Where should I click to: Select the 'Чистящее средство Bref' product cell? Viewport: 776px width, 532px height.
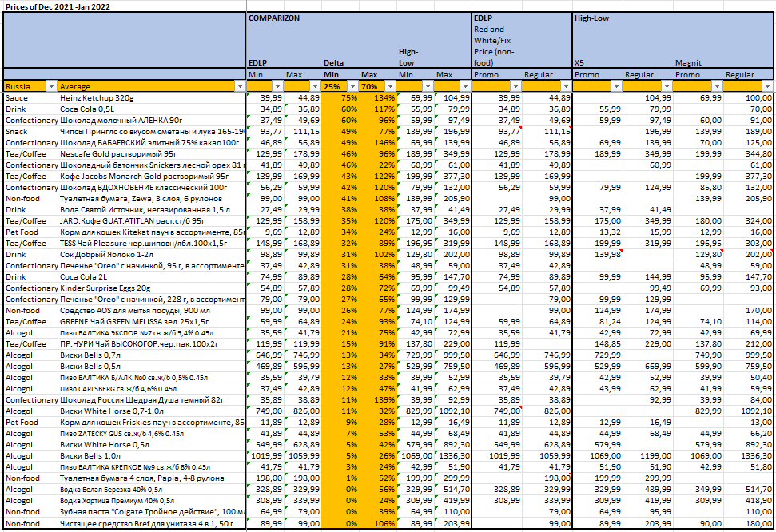[152, 523]
